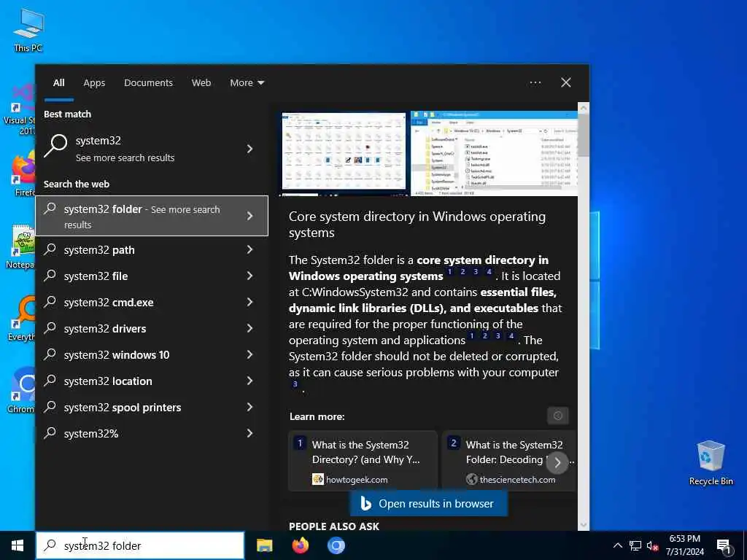This screenshot has width=747, height=560.
Task: Close the search panel
Action: tap(565, 83)
